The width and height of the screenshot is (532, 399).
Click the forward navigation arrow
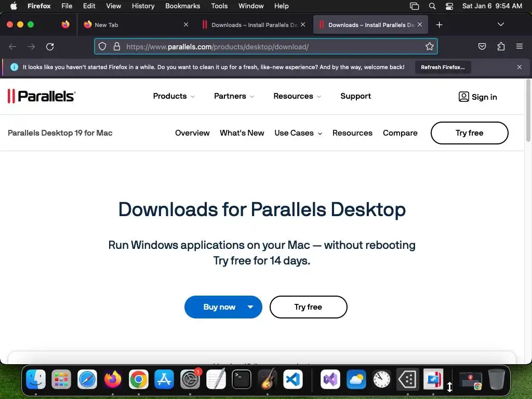tap(31, 46)
